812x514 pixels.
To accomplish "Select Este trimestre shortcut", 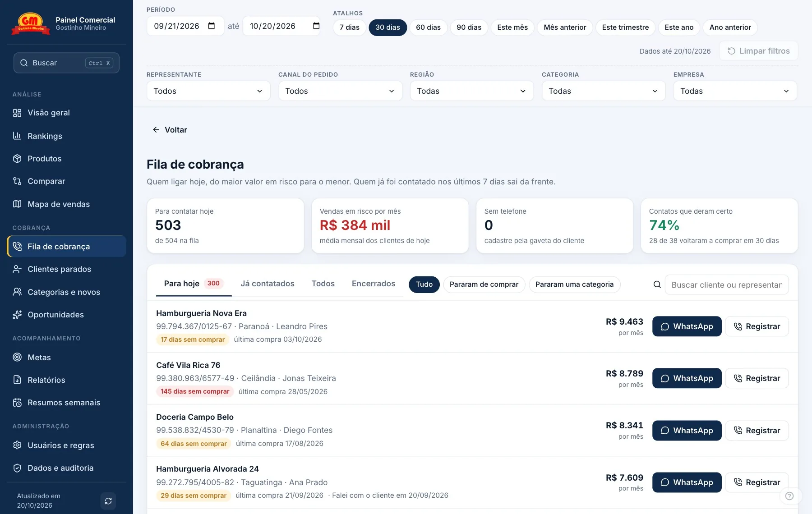I will (626, 28).
